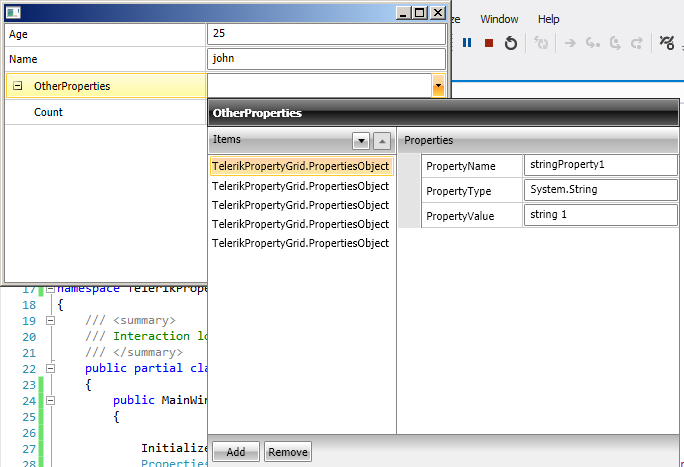The height and width of the screenshot is (467, 684).
Task: Minimize the property grid window
Action: coord(403,13)
